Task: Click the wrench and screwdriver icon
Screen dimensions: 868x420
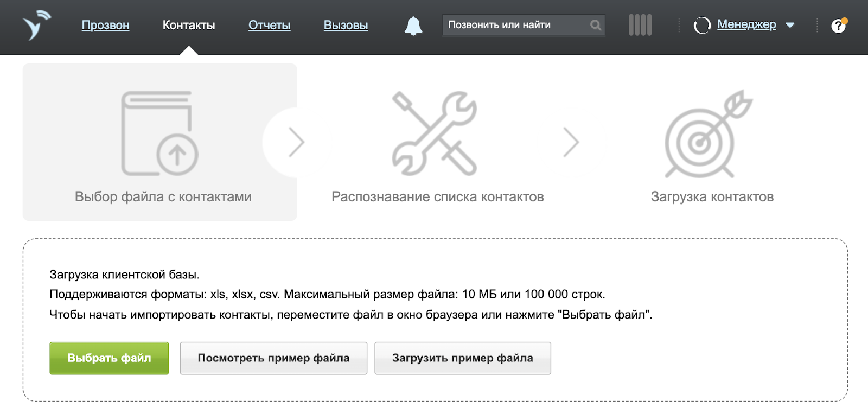Action: [435, 133]
